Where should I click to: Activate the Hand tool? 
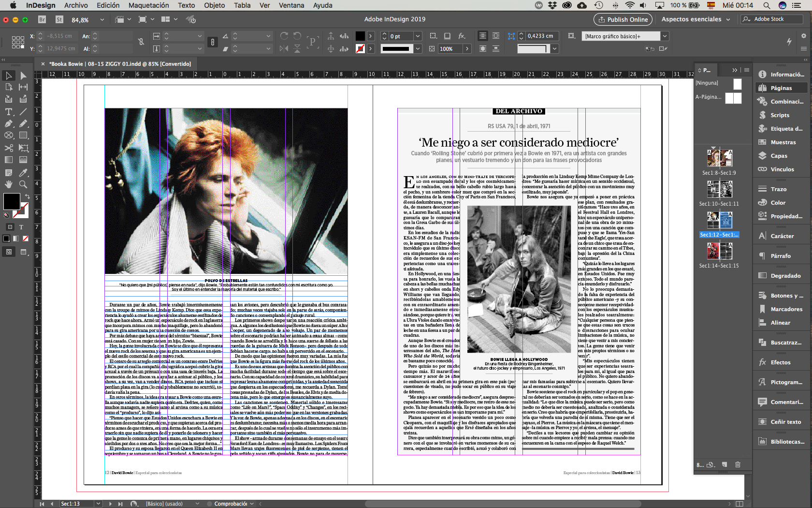(x=9, y=184)
